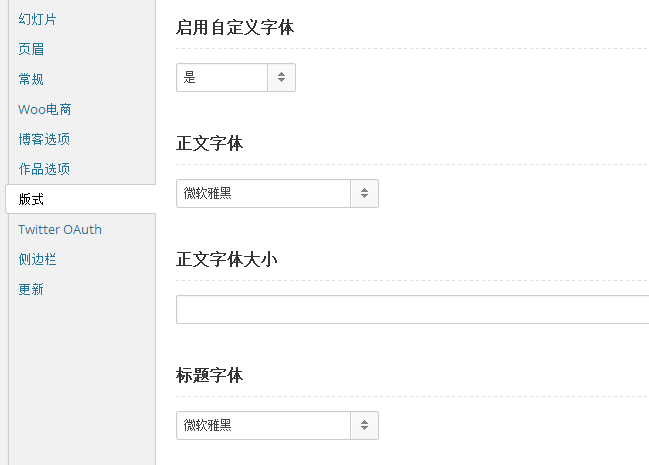This screenshot has height=465, width=649.
Task: Open the Twitter OAuth tab
Action: [60, 229]
